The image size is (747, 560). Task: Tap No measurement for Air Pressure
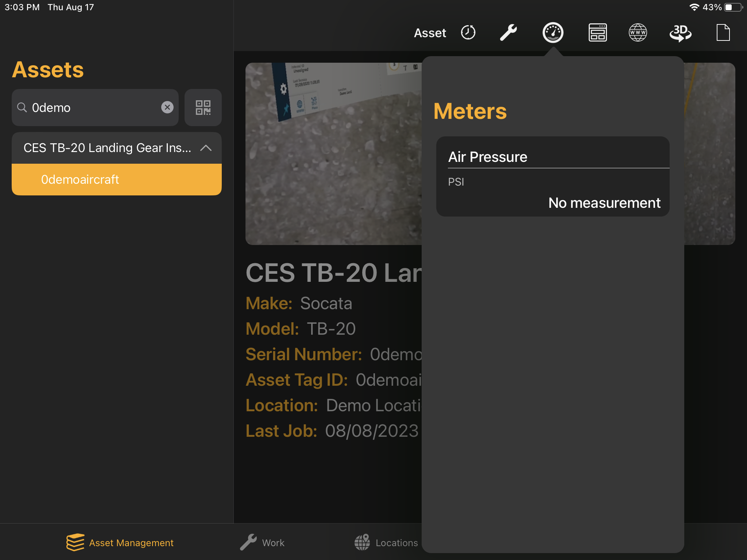[604, 203]
